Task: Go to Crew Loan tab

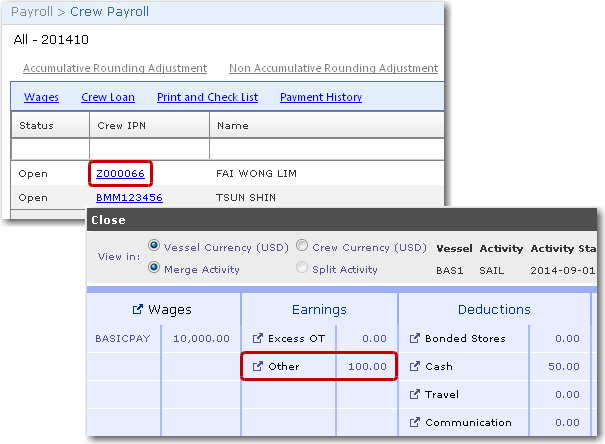Action: (x=108, y=97)
